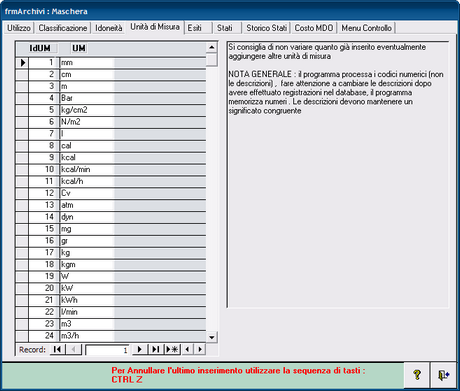Click the IdUM column header
Screen dimensions: 460x391
click(40, 48)
